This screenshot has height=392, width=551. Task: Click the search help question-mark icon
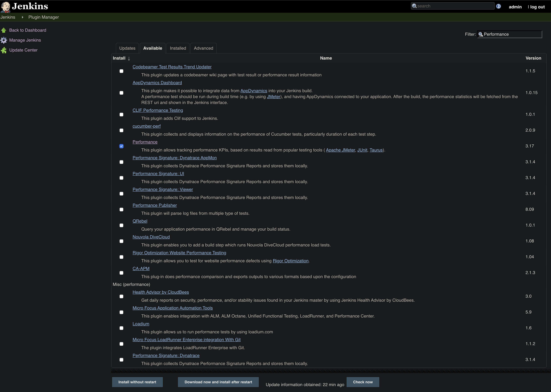click(x=498, y=6)
